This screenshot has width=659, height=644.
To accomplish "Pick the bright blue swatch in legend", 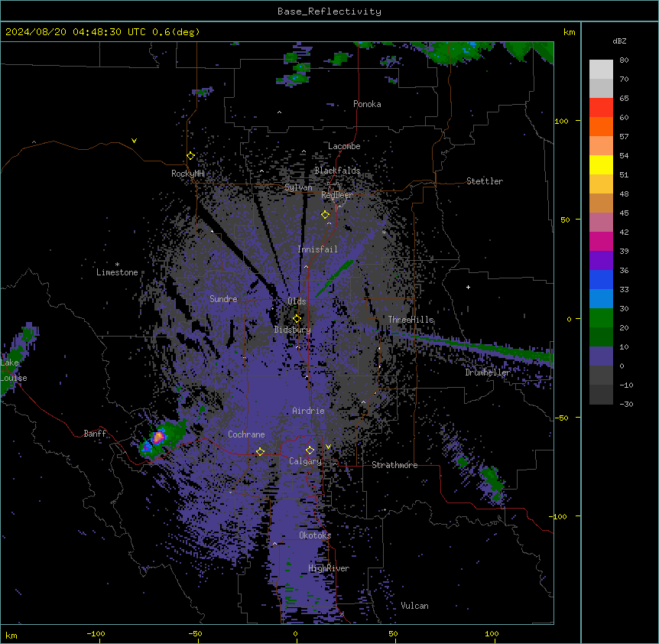I will (x=601, y=279).
